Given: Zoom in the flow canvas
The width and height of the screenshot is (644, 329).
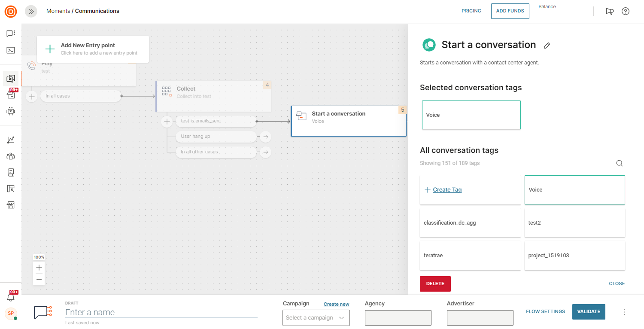Looking at the screenshot, I should pos(39,268).
